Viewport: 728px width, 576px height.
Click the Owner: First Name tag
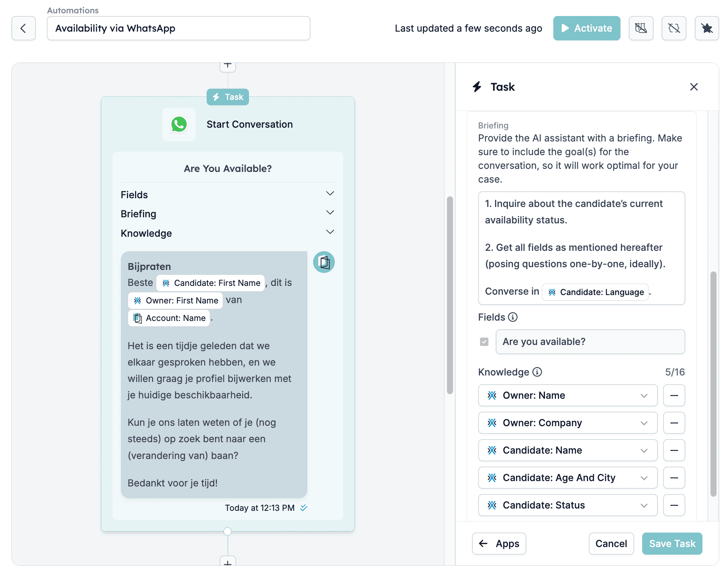pyautogui.click(x=175, y=300)
